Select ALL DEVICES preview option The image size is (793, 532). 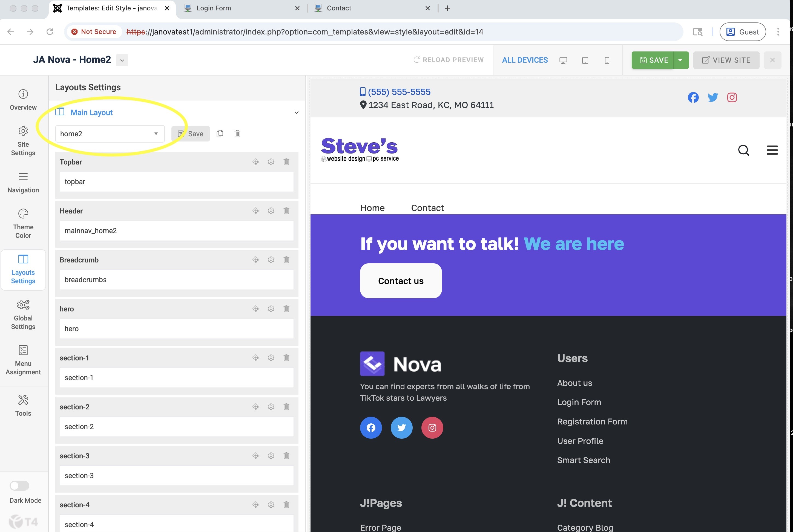[x=525, y=60]
